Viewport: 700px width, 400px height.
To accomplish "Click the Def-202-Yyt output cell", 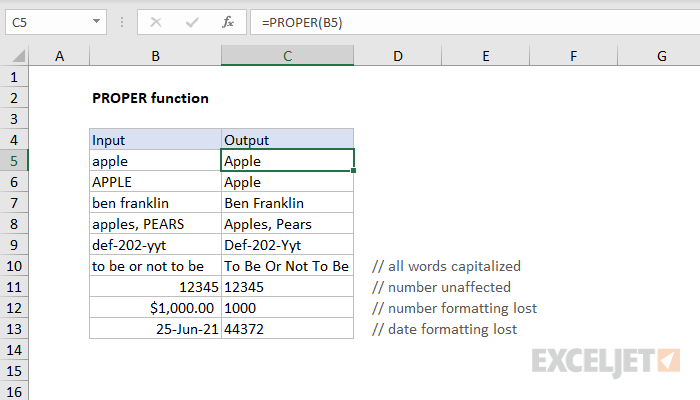I will [287, 245].
